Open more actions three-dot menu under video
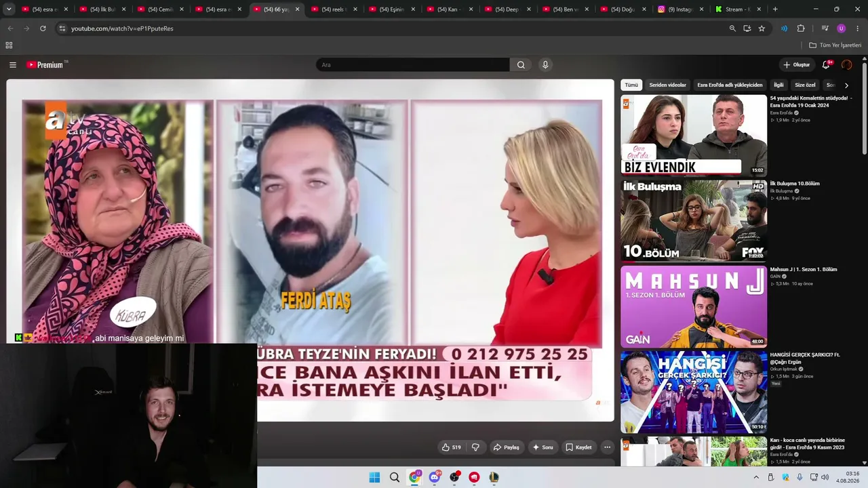Screen dimensions: 868x488 [607, 447]
